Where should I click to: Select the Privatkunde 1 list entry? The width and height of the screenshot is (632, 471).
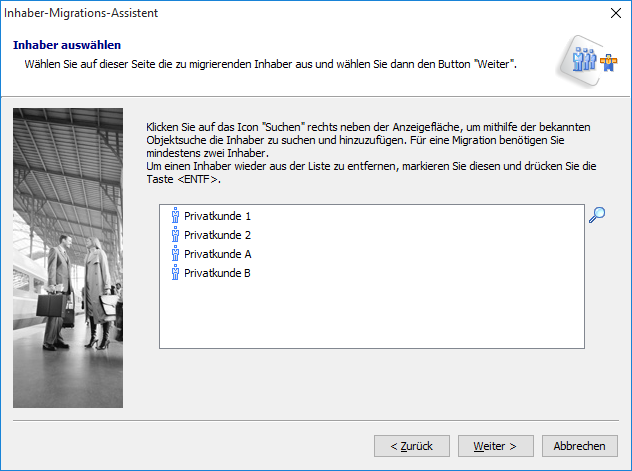[x=217, y=216]
